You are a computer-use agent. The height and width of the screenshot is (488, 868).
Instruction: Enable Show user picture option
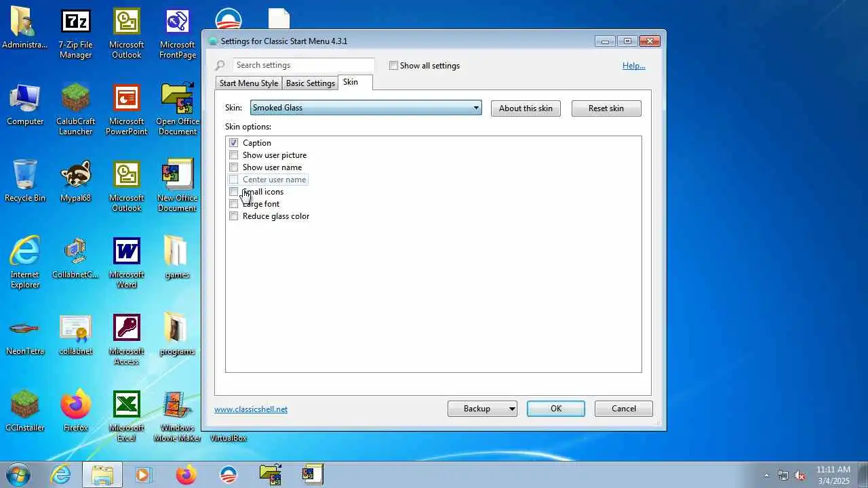pyautogui.click(x=234, y=155)
